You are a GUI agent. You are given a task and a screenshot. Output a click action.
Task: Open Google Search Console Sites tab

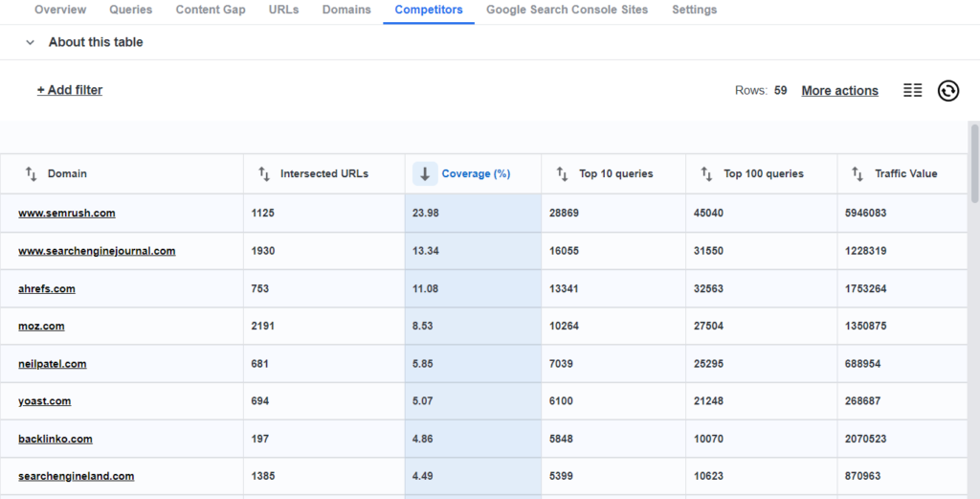point(567,10)
